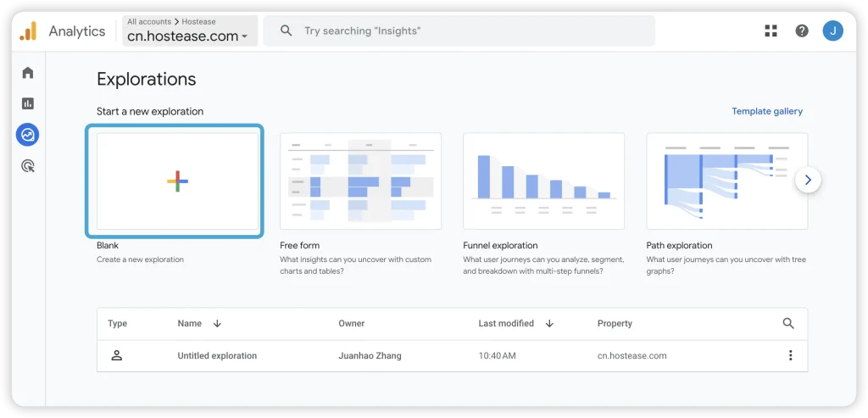The image size is (868, 418).
Task: Pick the Path exploration template
Action: click(x=726, y=181)
